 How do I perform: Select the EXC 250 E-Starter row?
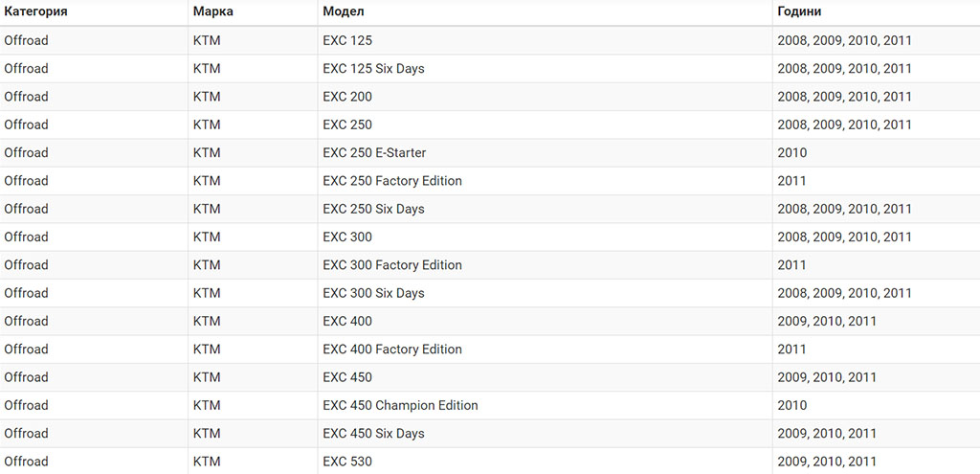click(x=490, y=153)
